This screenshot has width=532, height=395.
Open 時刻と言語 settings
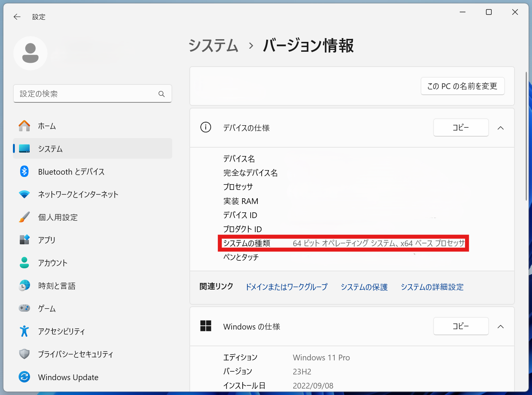(x=93, y=285)
